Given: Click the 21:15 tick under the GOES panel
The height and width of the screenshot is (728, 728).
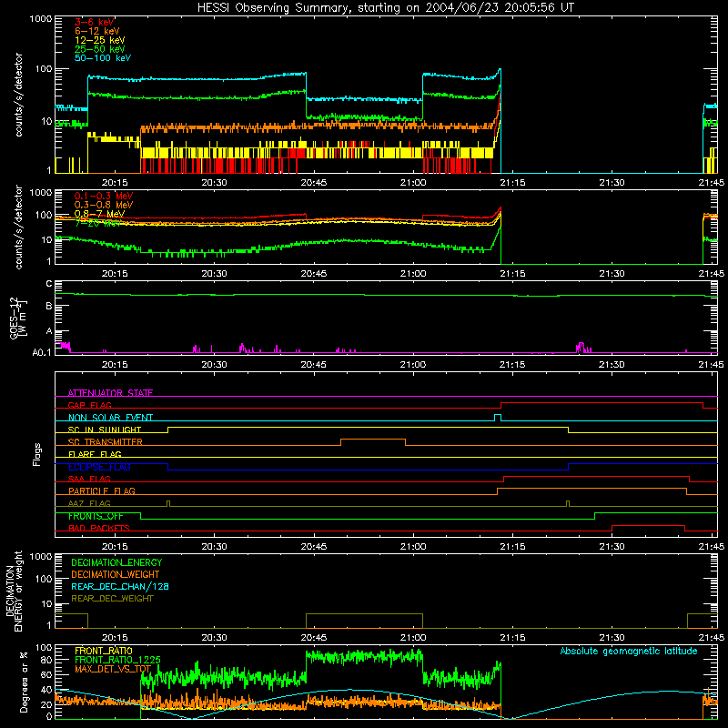Looking at the screenshot, I should (512, 365).
